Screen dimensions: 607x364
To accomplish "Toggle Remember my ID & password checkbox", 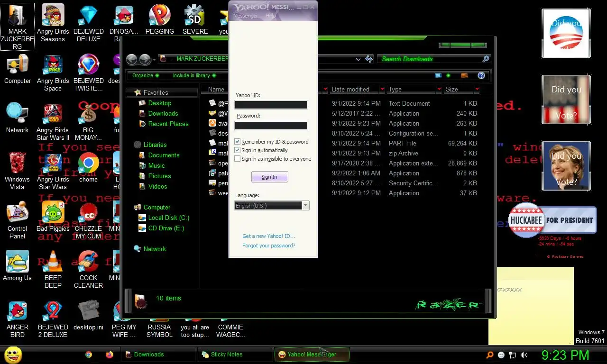I will point(238,142).
